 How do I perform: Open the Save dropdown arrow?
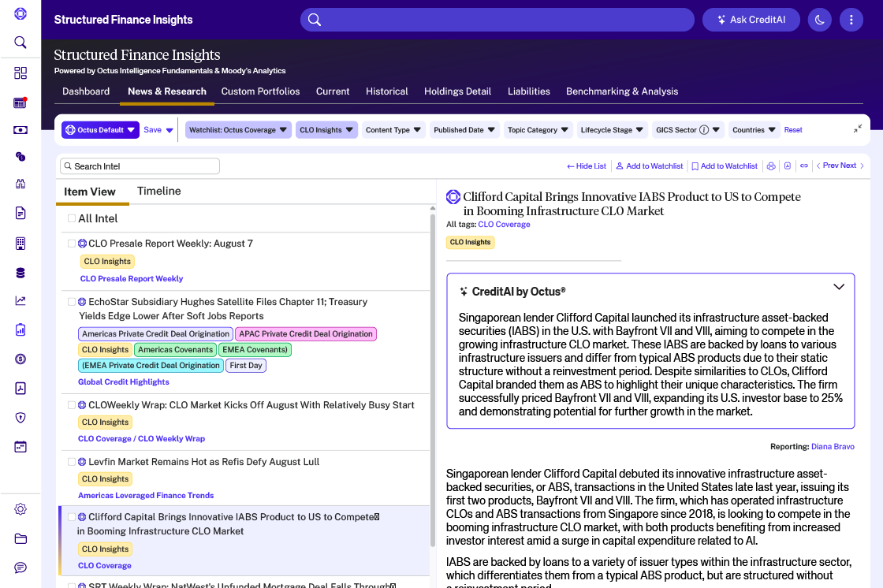(170, 130)
